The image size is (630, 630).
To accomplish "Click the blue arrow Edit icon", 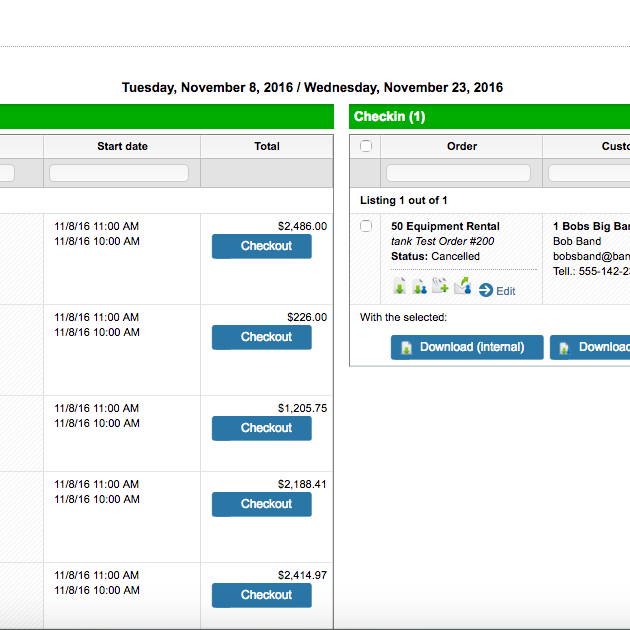I will tap(486, 290).
